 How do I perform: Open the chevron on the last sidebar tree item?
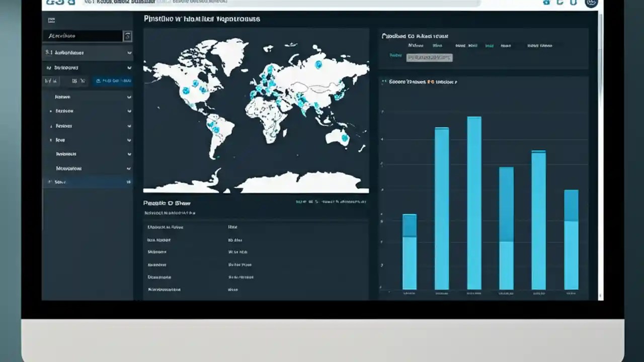129,168
